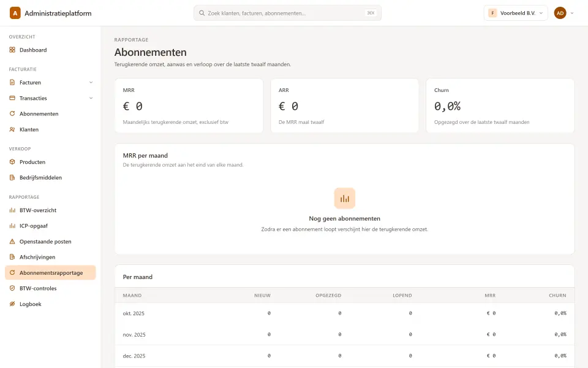588x368 pixels.
Task: Go to Abonnementen under Facturatie
Action: [x=50, y=114]
